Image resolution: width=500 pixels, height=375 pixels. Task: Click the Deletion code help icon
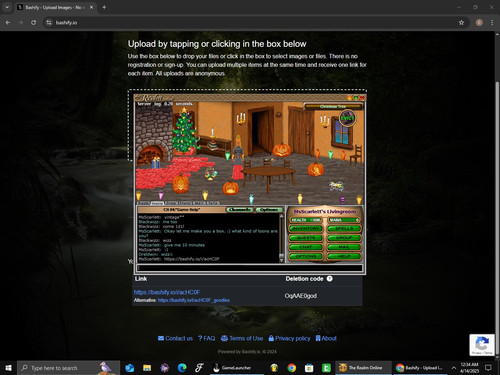pyautogui.click(x=329, y=279)
